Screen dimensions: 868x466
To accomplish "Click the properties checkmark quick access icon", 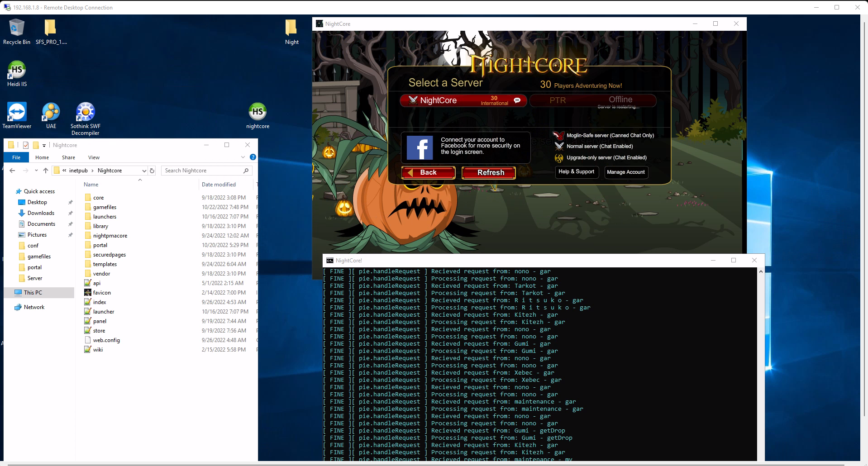I will coord(26,145).
